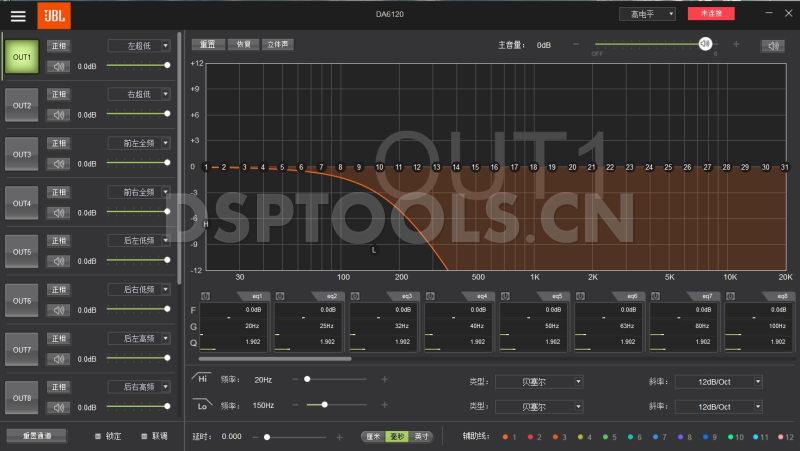Toggle eq4 power icon
800x451 pixels.
[430, 296]
